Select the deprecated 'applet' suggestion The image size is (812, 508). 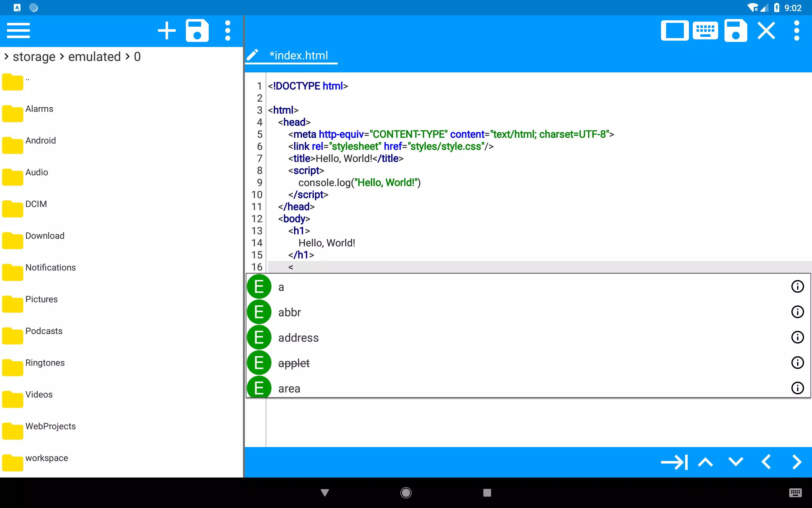pos(528,363)
